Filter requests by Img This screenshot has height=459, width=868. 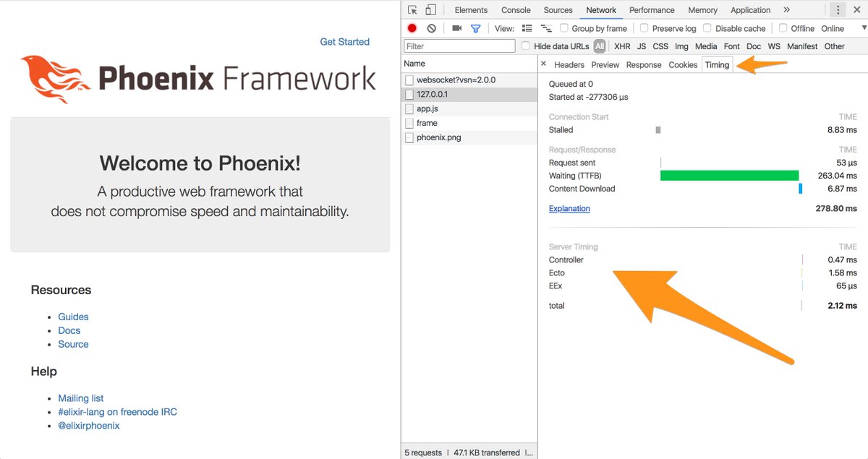[x=681, y=46]
